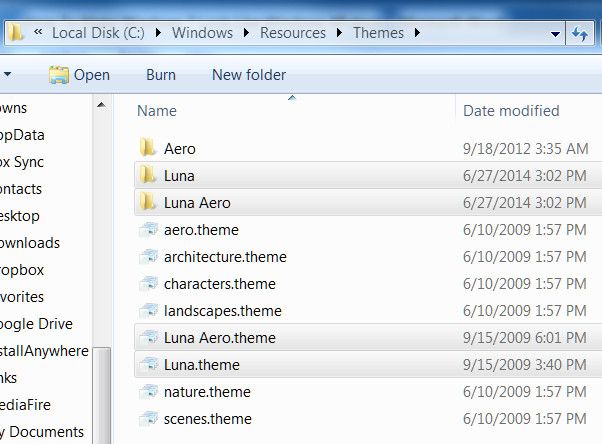This screenshot has width=602, height=444.
Task: Select the Luna.theme file name
Action: [x=202, y=365]
